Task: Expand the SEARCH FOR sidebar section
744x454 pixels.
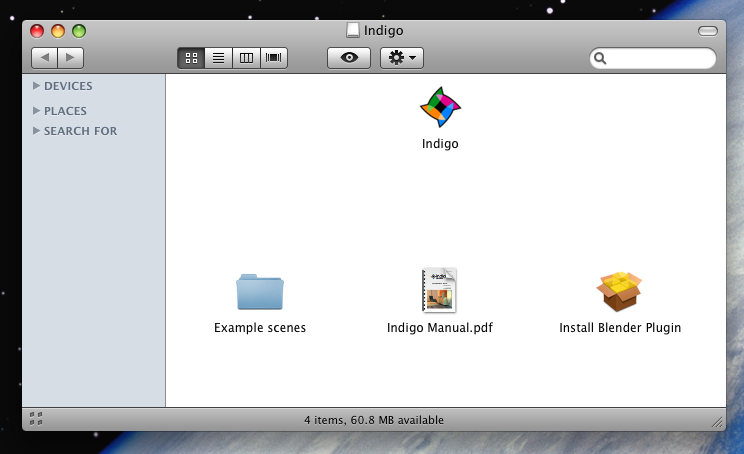Action: pos(37,131)
